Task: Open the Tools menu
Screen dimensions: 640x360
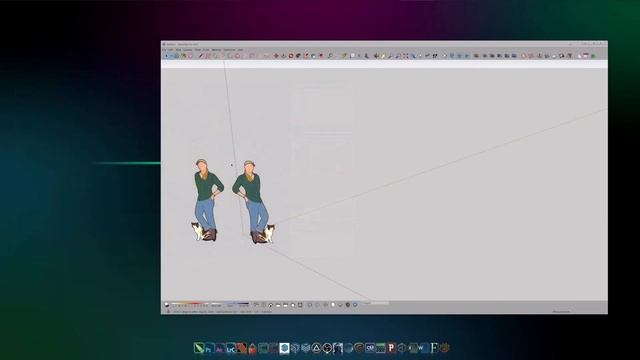Action: tap(206, 50)
